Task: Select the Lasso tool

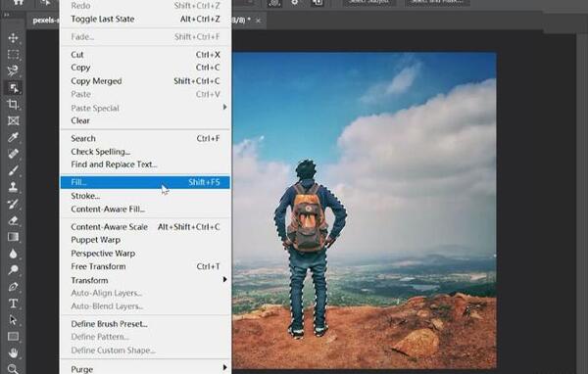Action: 13,70
